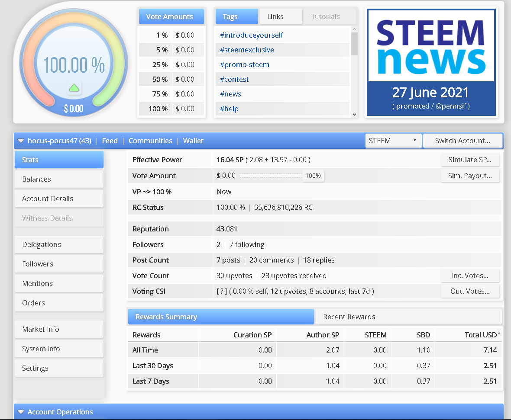View incoming votes via Inc. Votes
The height and width of the screenshot is (420, 511).
click(x=470, y=276)
